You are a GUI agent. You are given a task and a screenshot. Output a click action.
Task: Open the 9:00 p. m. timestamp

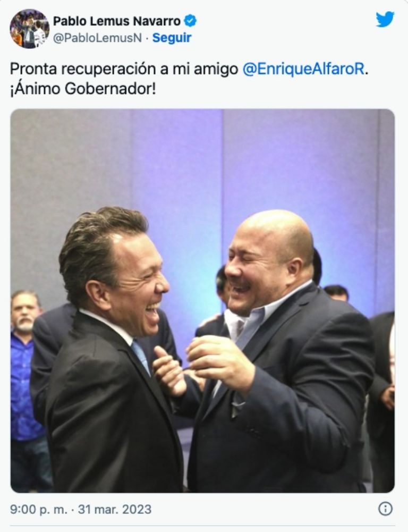pos(39,509)
